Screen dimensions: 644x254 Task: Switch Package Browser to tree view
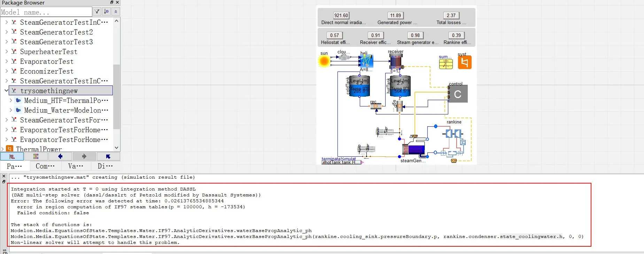12,156
